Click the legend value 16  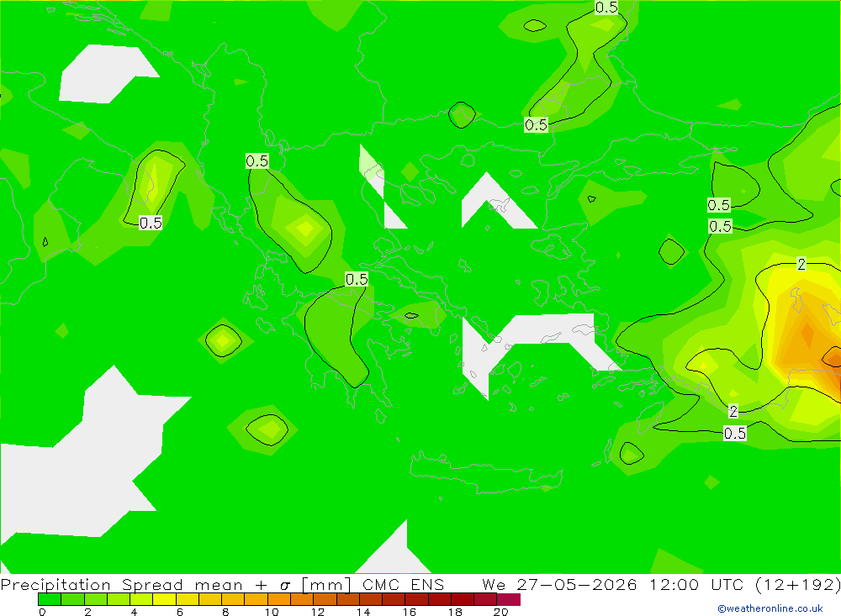click(410, 612)
